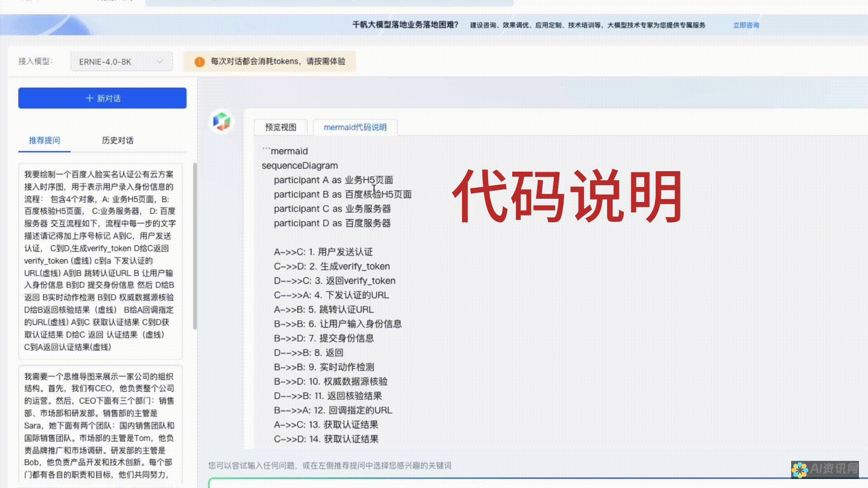Click the line 'C->>D: 2. 生成verify_token'

point(332,267)
